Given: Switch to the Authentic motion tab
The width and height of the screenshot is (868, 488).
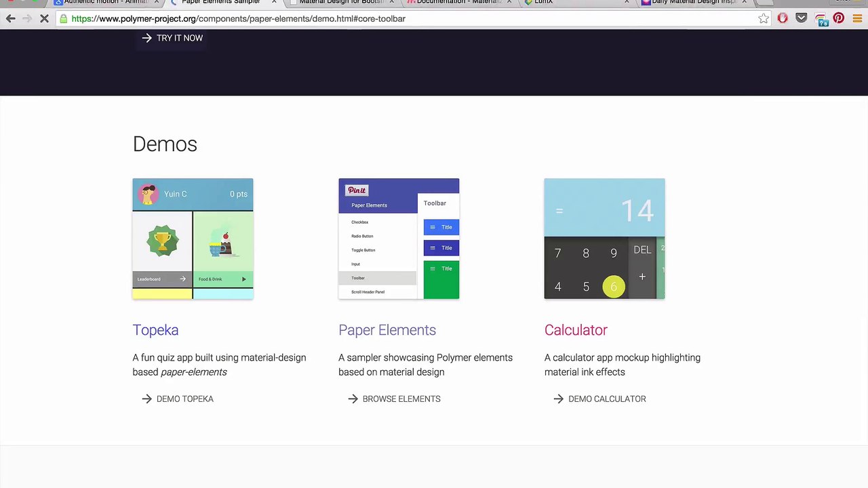Looking at the screenshot, I should coord(105,3).
